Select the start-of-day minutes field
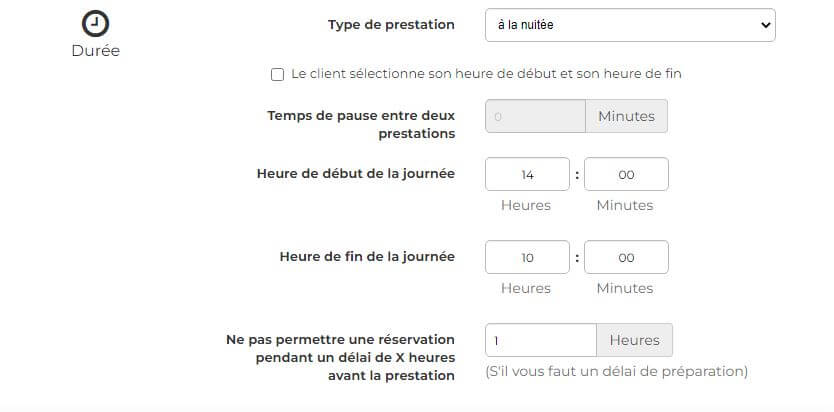834x412 pixels. click(x=626, y=174)
